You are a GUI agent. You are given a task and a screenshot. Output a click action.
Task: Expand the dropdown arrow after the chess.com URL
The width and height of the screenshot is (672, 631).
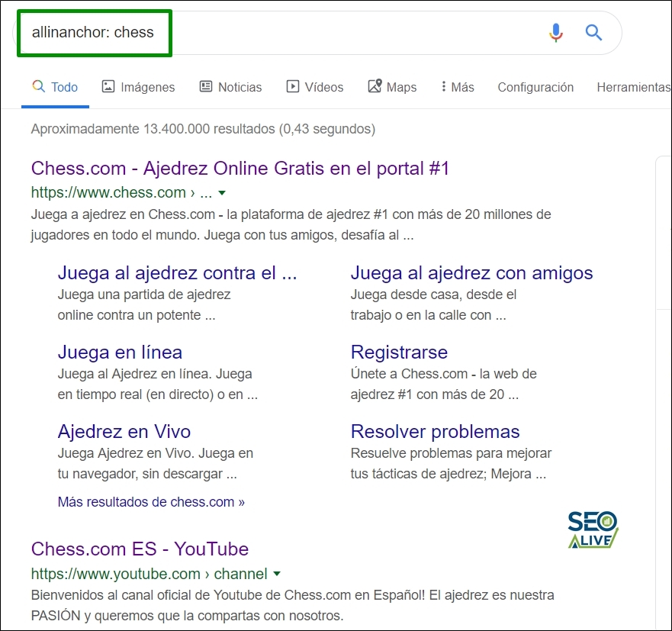tap(221, 193)
